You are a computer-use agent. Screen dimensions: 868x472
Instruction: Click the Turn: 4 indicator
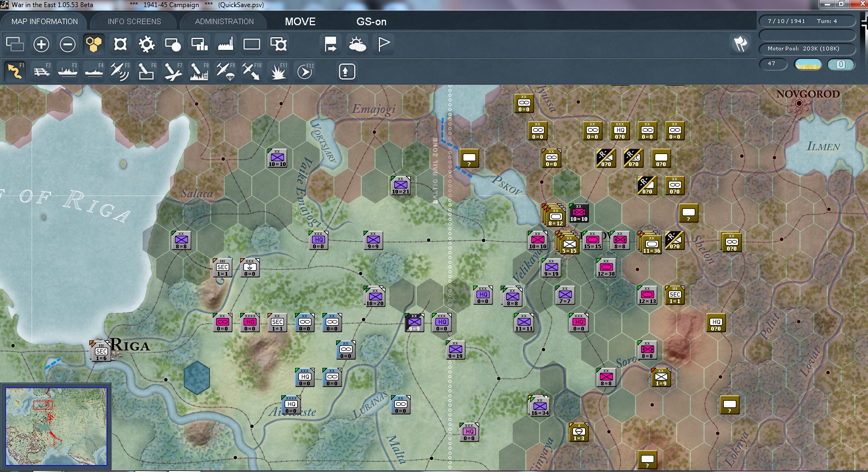827,21
